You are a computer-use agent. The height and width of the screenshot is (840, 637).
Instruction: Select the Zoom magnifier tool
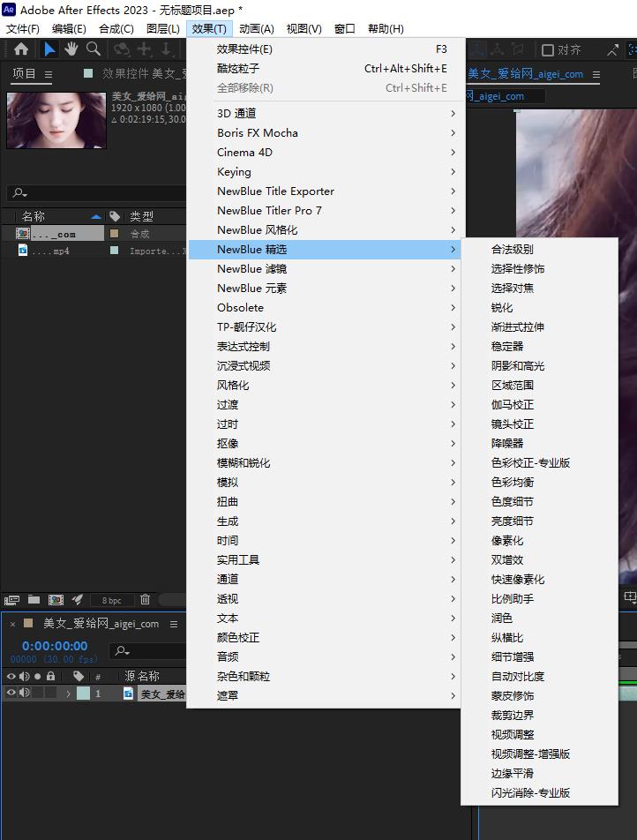click(94, 49)
